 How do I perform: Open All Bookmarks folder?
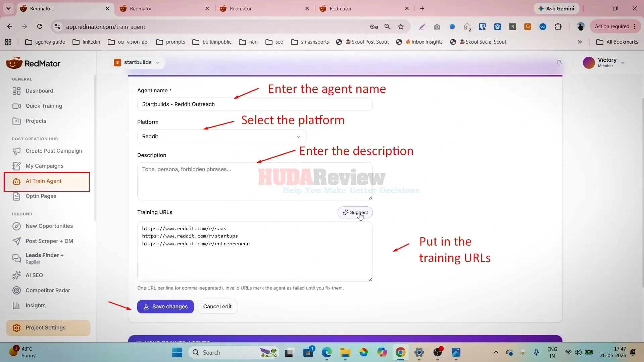617,42
